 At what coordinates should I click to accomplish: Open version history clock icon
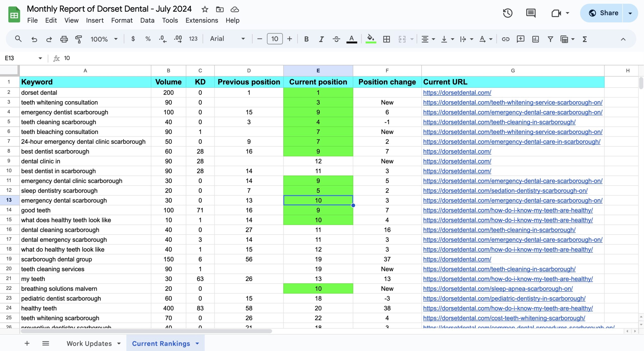508,13
